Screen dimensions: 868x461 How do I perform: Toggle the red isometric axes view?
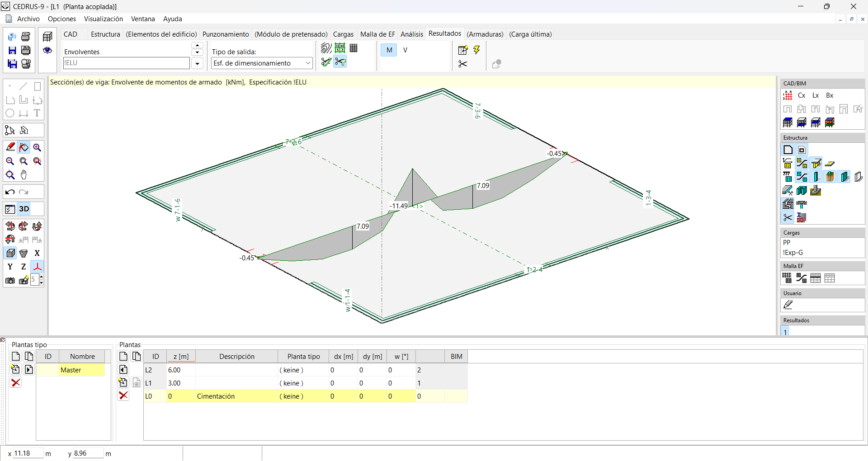(37, 267)
